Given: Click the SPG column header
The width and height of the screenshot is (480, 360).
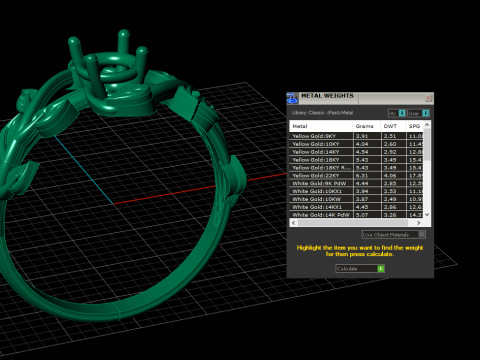Looking at the screenshot, I should (415, 126).
